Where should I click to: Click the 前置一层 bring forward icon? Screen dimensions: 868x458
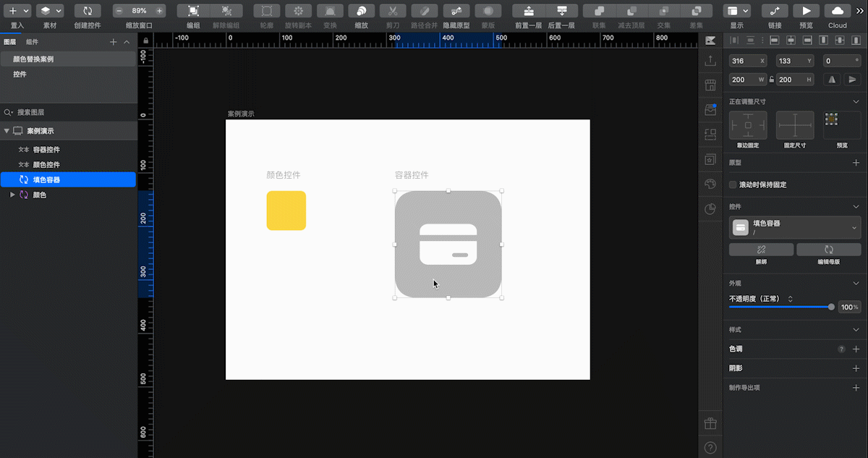coord(529,11)
